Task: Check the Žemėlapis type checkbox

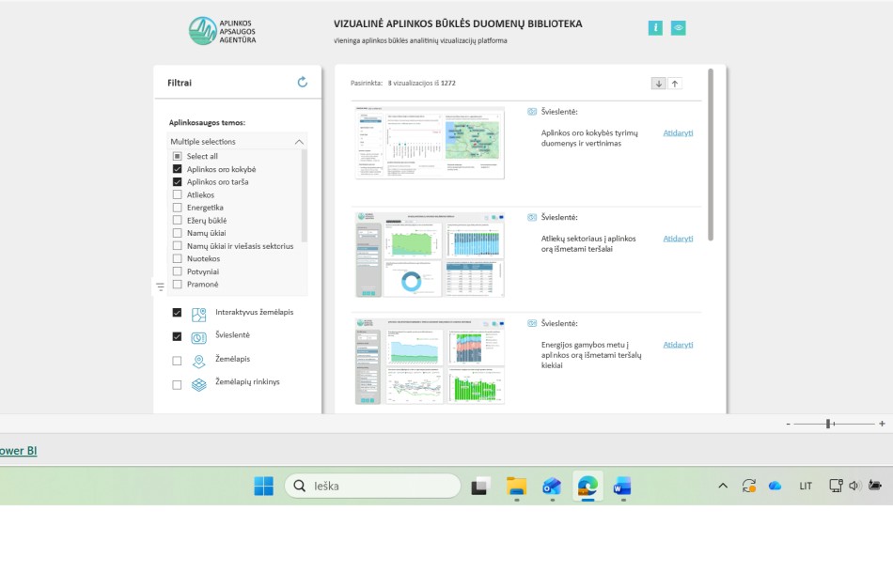Action: tap(177, 361)
